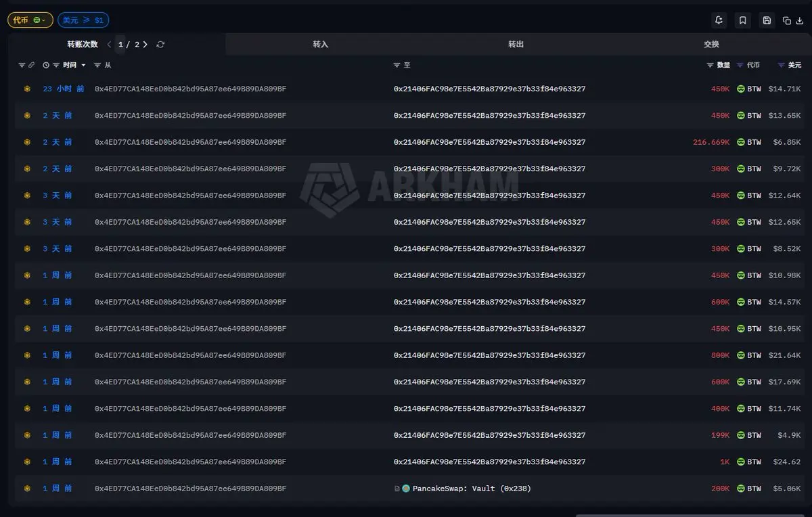Open recipient address in the $6.85K row
The height and width of the screenshot is (517, 812).
[x=490, y=142]
